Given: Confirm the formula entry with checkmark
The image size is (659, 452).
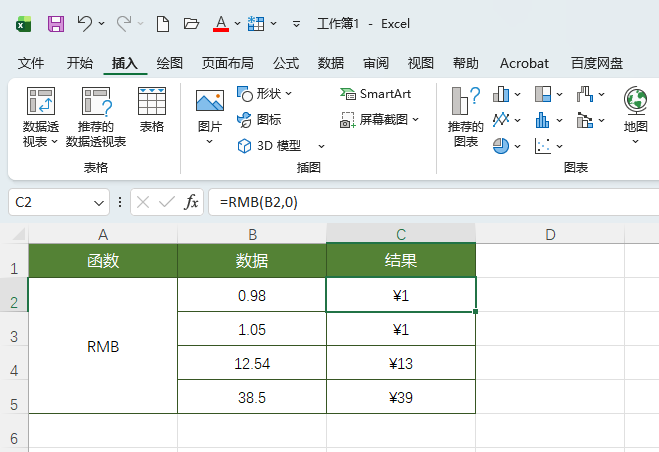Looking at the screenshot, I should [x=167, y=203].
